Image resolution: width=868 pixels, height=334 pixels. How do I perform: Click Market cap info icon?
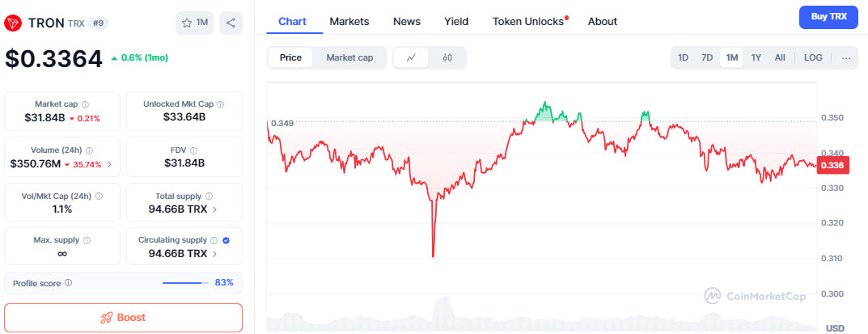[x=86, y=104]
